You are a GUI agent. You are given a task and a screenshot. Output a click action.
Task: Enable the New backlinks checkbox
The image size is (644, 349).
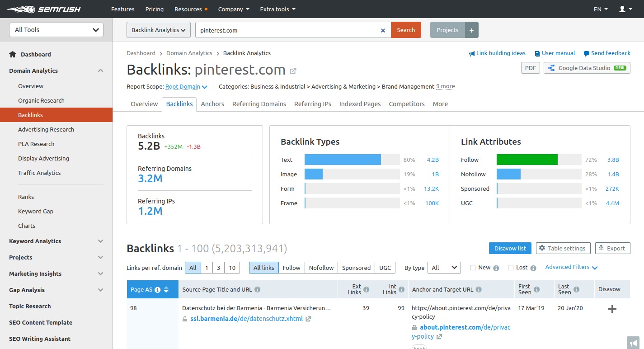click(x=473, y=268)
